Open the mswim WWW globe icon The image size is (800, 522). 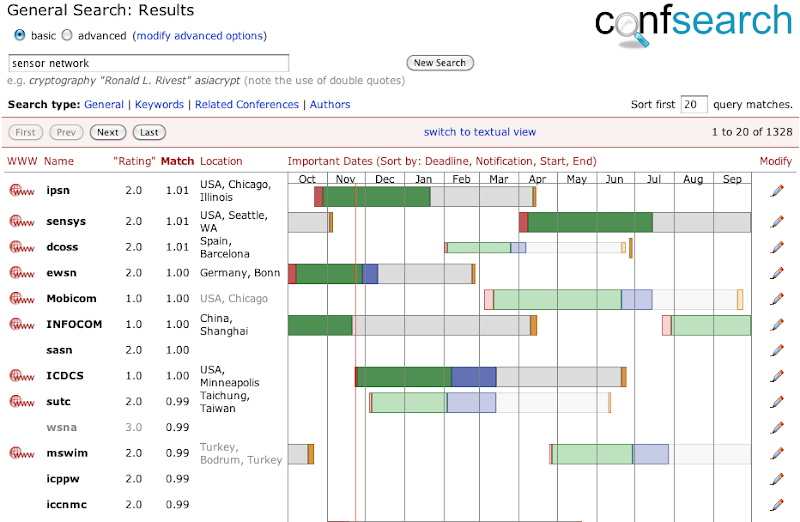(22, 453)
